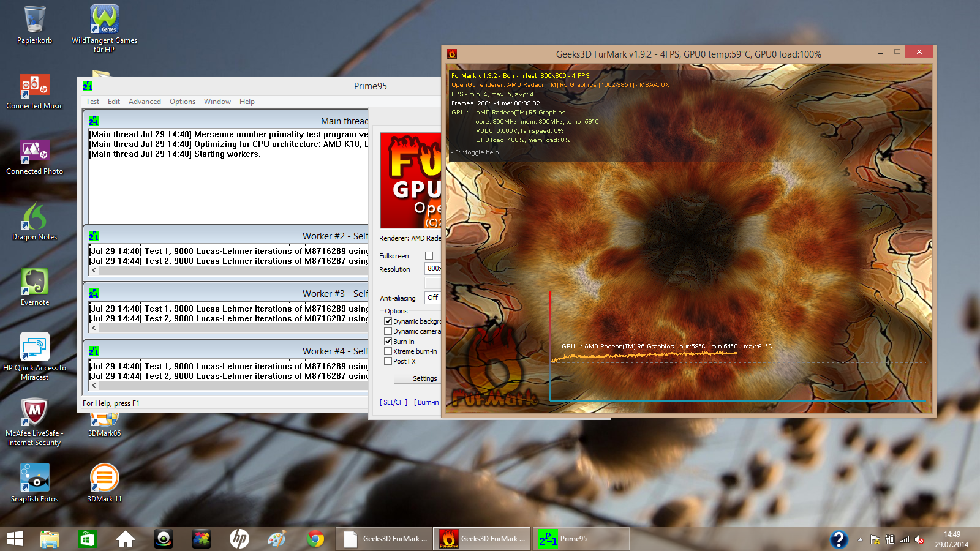This screenshot has height=551, width=980.
Task: Open the Dragon Notes desktop shortcut
Action: [x=34, y=223]
